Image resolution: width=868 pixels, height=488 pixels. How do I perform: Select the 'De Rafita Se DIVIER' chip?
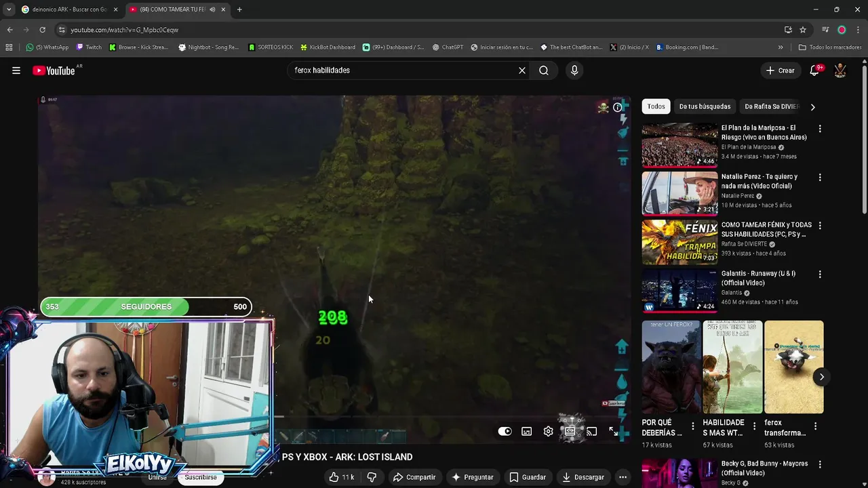772,106
